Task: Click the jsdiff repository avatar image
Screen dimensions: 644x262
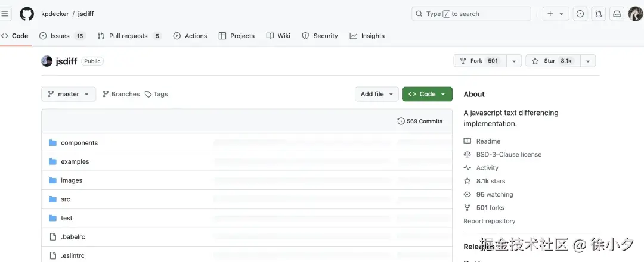Action: point(47,61)
